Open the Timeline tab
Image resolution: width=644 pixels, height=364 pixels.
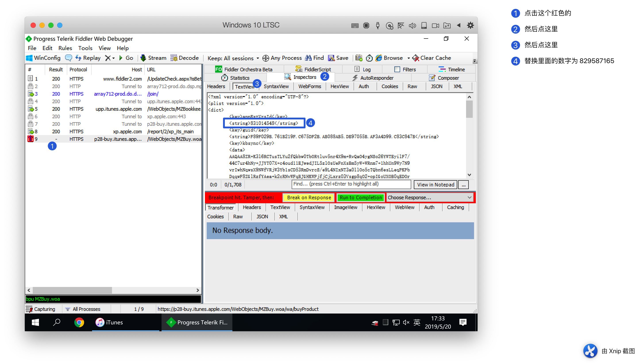451,69
